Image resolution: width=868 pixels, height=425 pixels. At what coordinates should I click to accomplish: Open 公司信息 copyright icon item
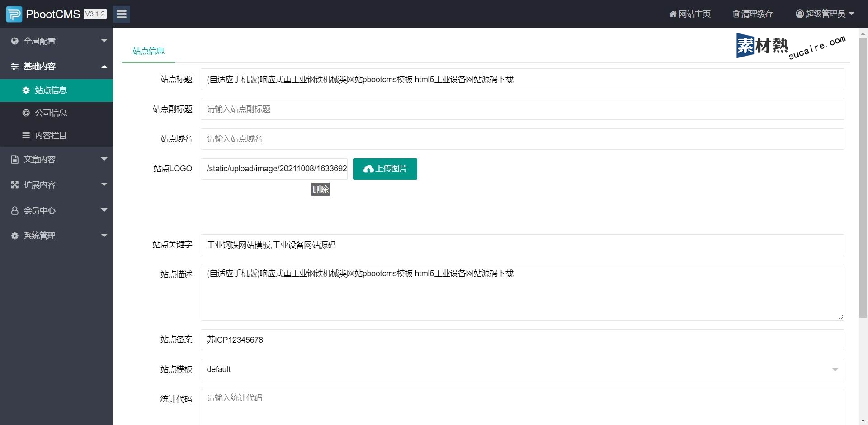click(26, 113)
